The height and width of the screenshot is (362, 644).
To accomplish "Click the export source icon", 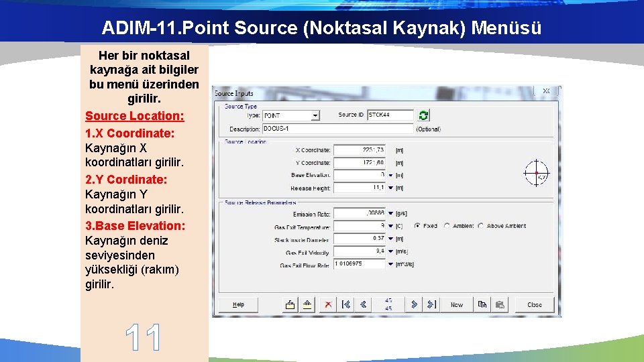I will click(x=307, y=304).
